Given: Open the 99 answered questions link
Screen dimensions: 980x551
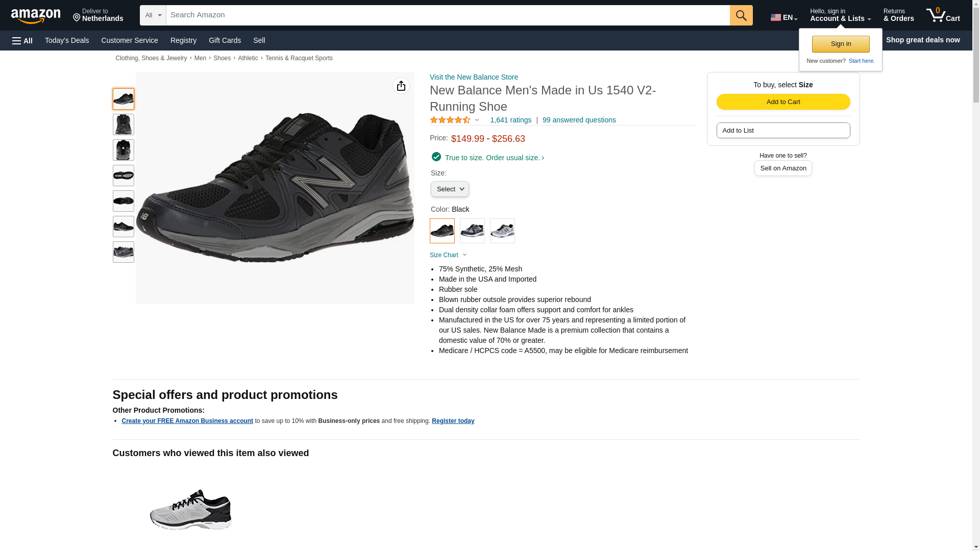Looking at the screenshot, I should 579,120.
